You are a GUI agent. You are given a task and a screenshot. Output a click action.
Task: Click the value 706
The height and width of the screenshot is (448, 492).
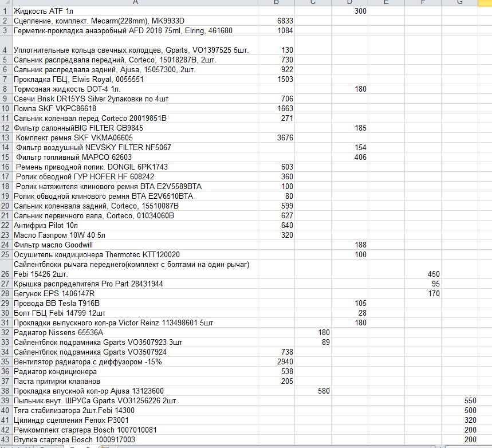[x=287, y=99]
